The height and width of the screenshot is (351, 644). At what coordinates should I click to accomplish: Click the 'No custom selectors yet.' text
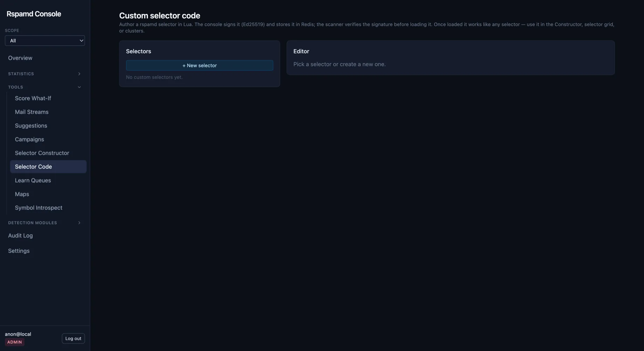154,77
